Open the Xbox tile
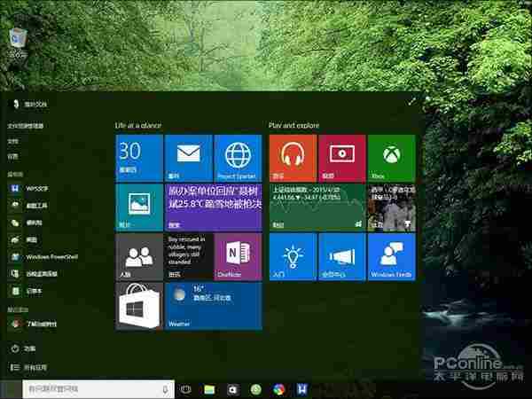The image size is (532, 399). [x=391, y=158]
